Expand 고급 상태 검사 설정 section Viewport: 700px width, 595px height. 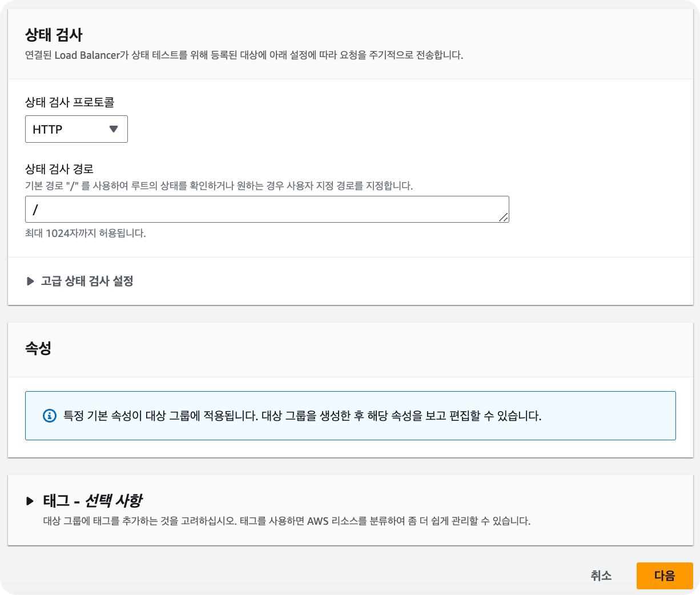click(80, 281)
